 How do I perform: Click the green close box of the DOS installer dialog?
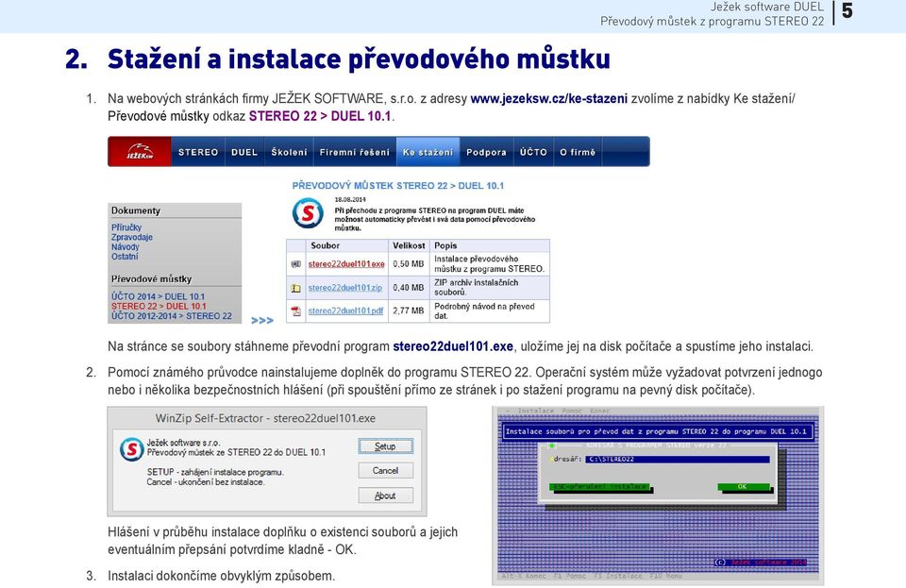(x=551, y=445)
